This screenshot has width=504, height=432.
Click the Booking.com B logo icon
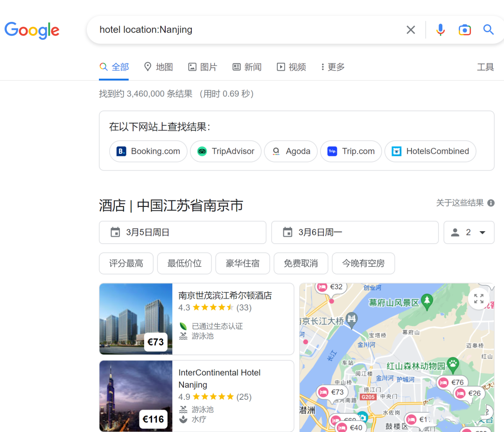(x=121, y=151)
